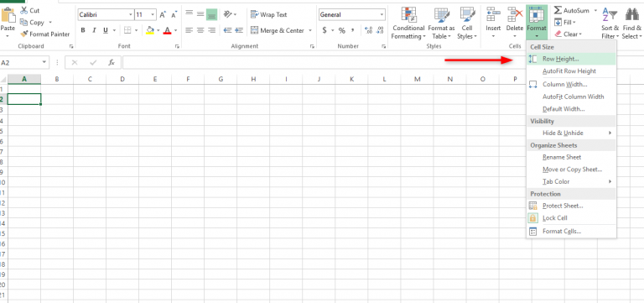The width and height of the screenshot is (644, 303).
Task: Toggle Wrap Text option
Action: (x=268, y=14)
